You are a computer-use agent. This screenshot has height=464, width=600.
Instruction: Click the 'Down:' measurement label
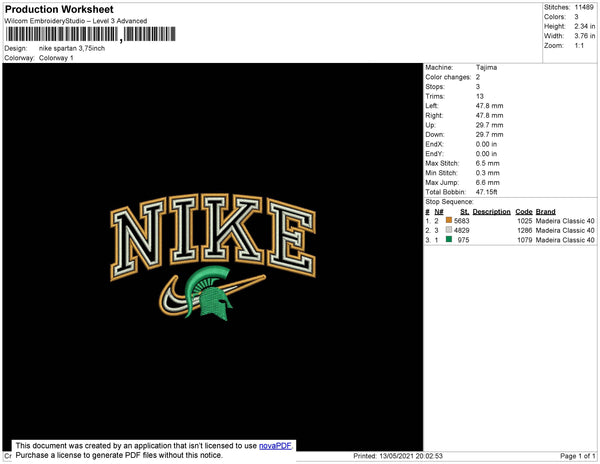435,135
